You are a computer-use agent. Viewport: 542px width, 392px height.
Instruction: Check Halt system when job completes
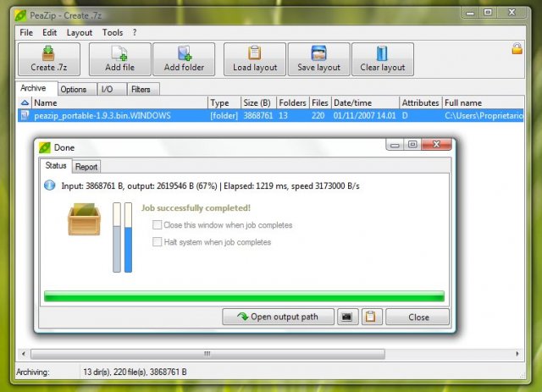[x=157, y=242]
